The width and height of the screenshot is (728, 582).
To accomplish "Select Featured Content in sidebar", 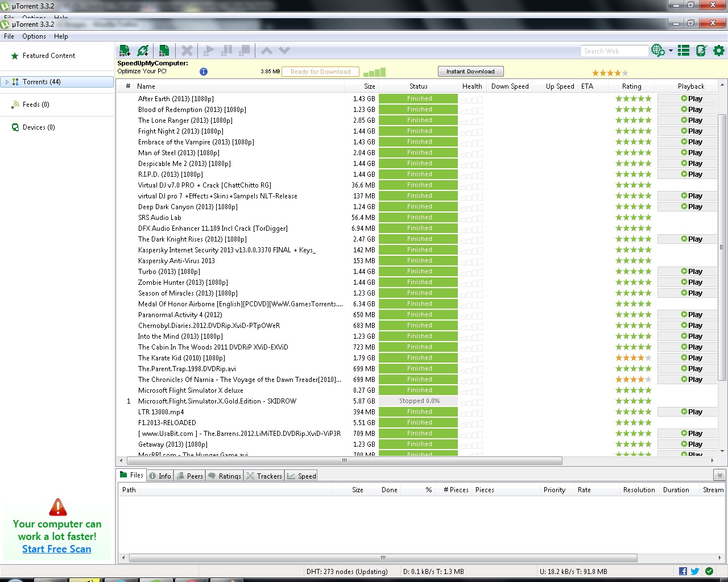I will coord(49,56).
